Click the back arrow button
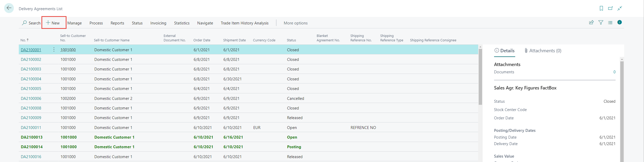This screenshot has width=644, height=162. [x=9, y=8]
